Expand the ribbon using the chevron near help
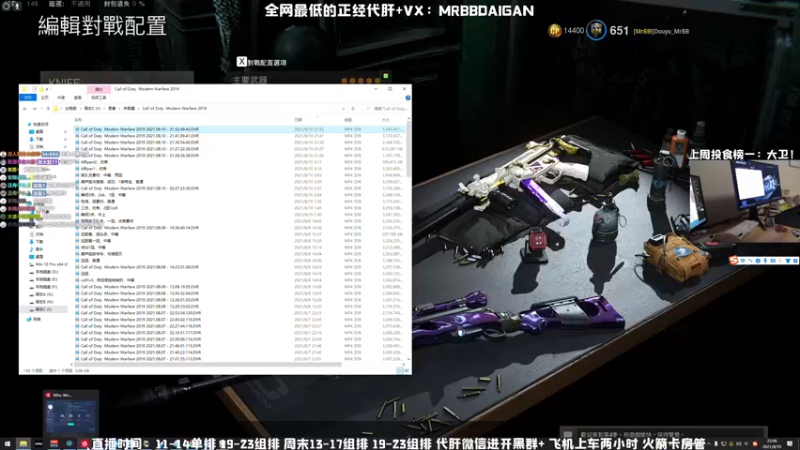800x450 pixels. tap(402, 97)
